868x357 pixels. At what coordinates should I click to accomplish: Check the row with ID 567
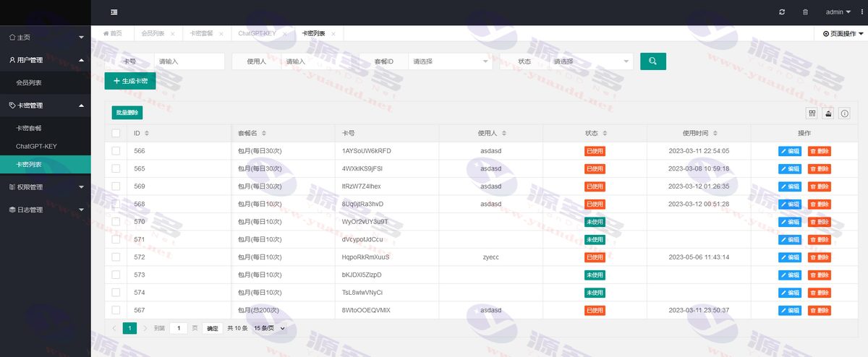[x=116, y=310]
